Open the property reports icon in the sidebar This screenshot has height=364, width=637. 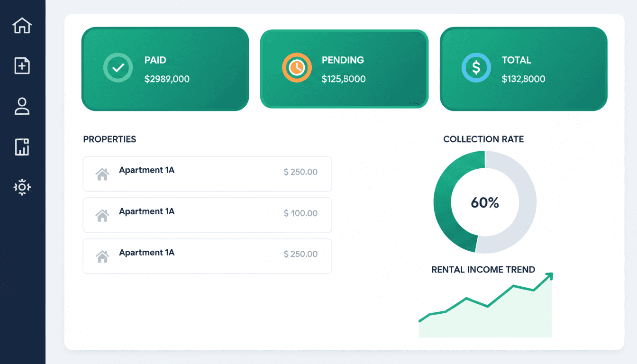point(22,147)
